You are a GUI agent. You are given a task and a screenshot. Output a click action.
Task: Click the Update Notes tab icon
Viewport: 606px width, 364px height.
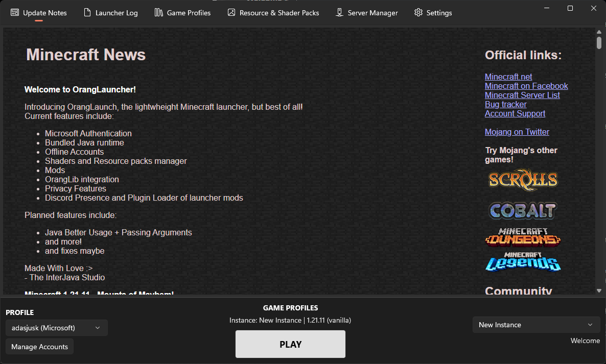point(15,13)
